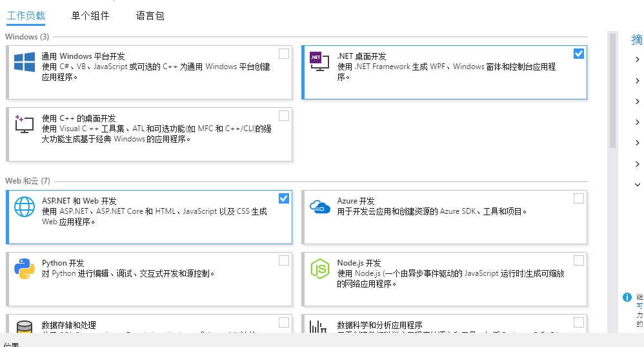Image resolution: width=644 pixels, height=347 pixels.
Task: Expand the third chevron in the summary panel
Action: click(637, 101)
